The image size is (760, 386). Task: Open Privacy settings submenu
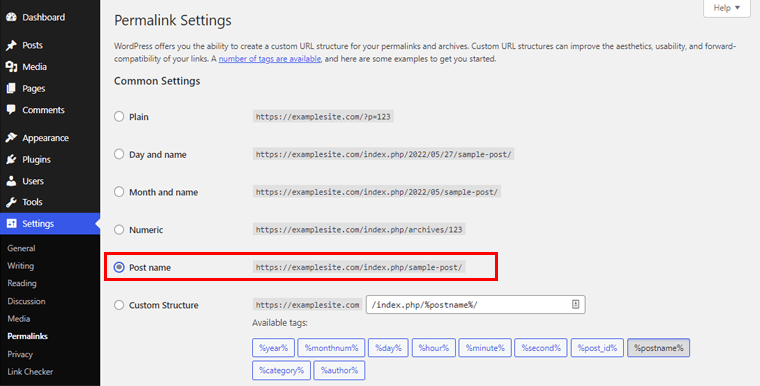pyautogui.click(x=20, y=354)
